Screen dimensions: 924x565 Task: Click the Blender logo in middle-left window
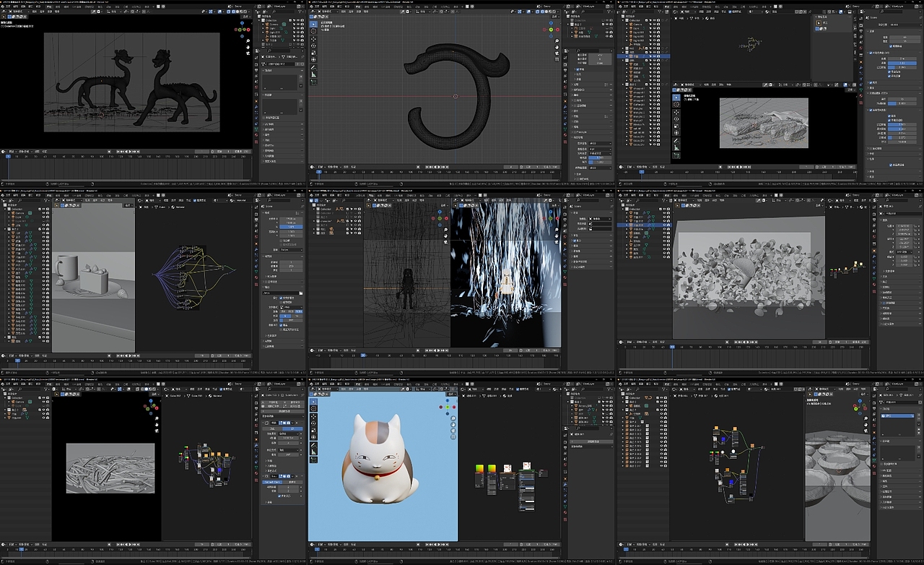(3, 196)
